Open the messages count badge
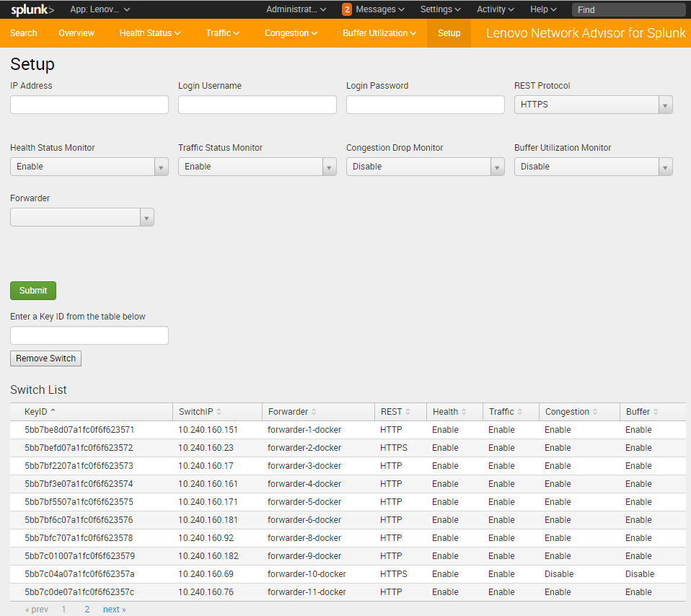 tap(347, 9)
